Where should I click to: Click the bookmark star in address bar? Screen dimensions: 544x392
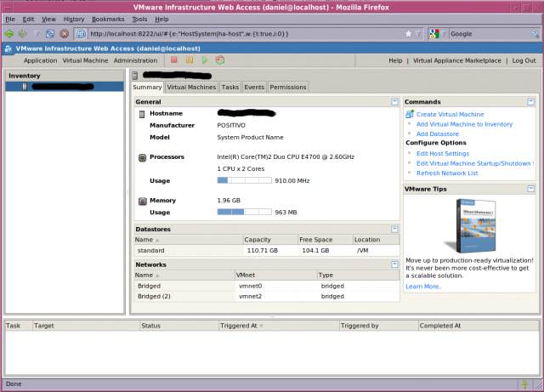(408, 34)
